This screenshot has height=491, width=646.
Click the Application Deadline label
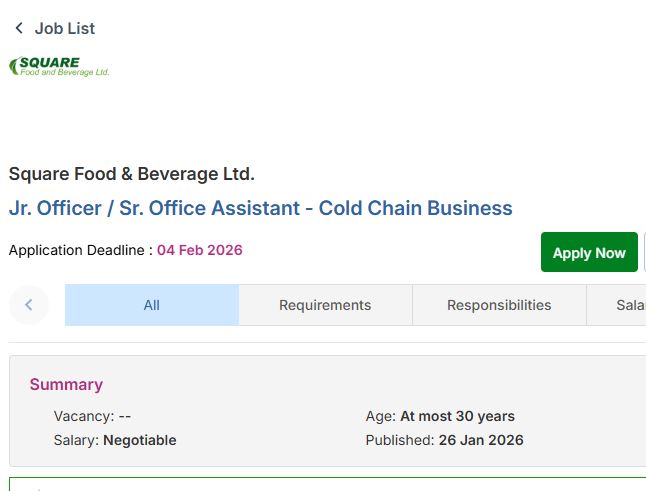(x=80, y=250)
